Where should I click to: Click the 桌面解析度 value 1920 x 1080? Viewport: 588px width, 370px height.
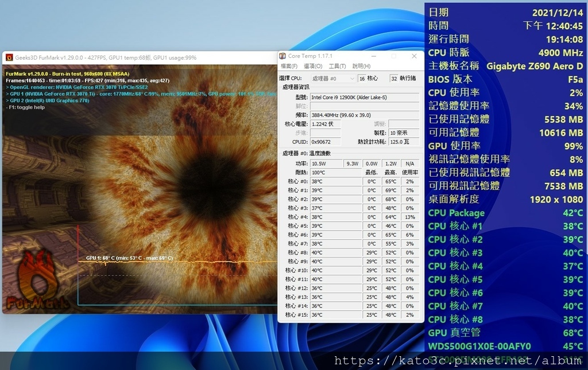(x=556, y=200)
